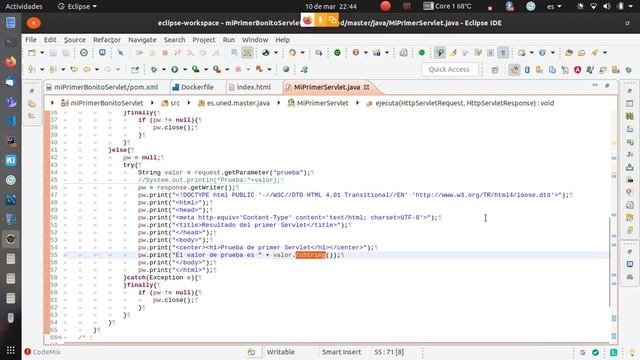Click the gear perspective icon at far right
Screen dimensions: 640x360
coord(629,70)
